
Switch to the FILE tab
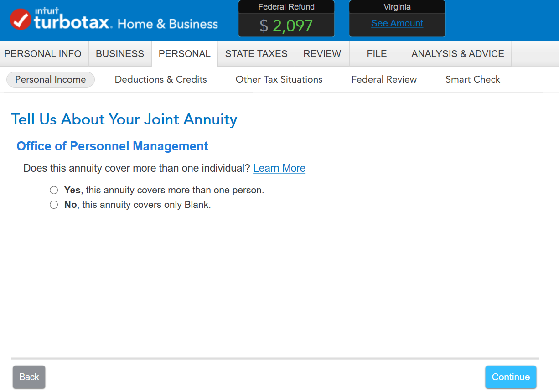click(377, 54)
